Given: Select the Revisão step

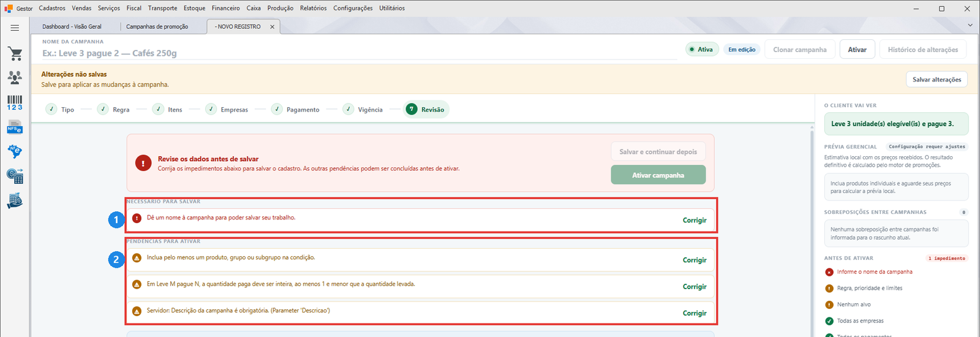Looking at the screenshot, I should 426,110.
